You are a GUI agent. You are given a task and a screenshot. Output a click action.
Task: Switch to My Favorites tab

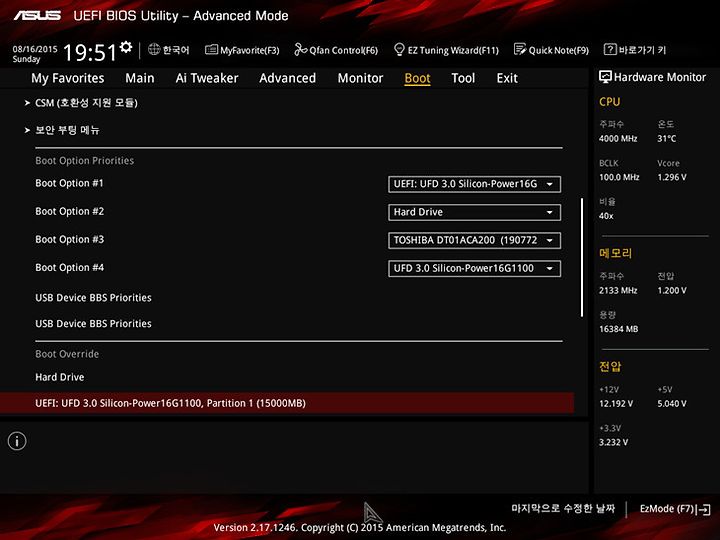[x=68, y=78]
